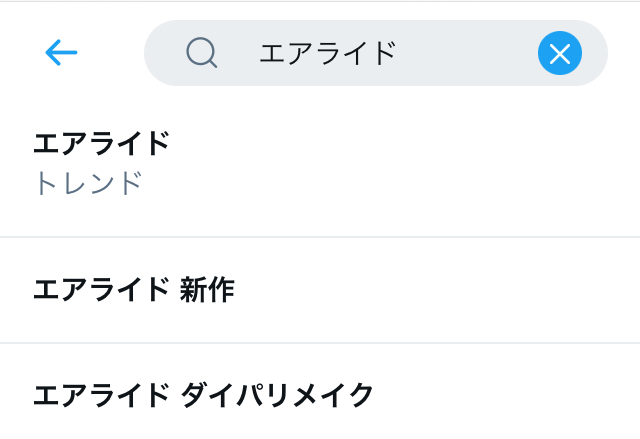
Task: Click the magnifying glass search icon
Action: click(x=202, y=53)
